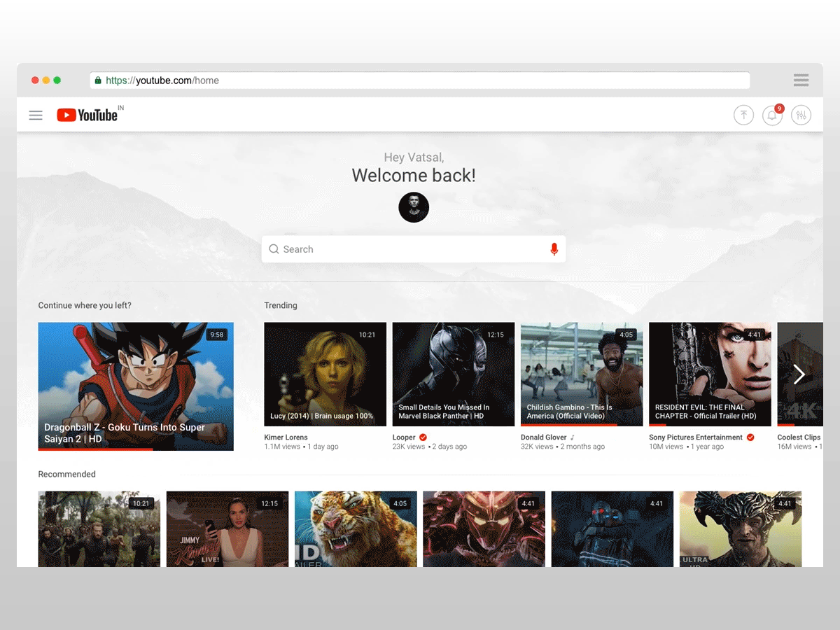Image resolution: width=840 pixels, height=630 pixels.
Task: Click the YouTube logo
Action: [87, 115]
